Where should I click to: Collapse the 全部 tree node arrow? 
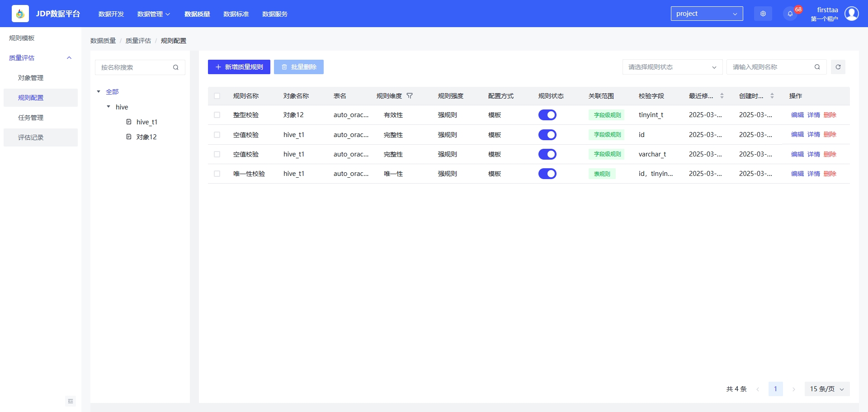(99, 92)
